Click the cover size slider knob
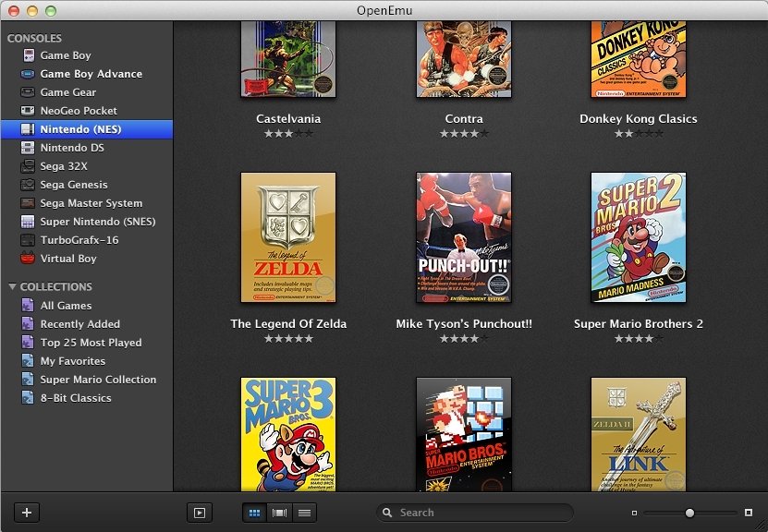Image resolution: width=768 pixels, height=532 pixels. point(689,513)
